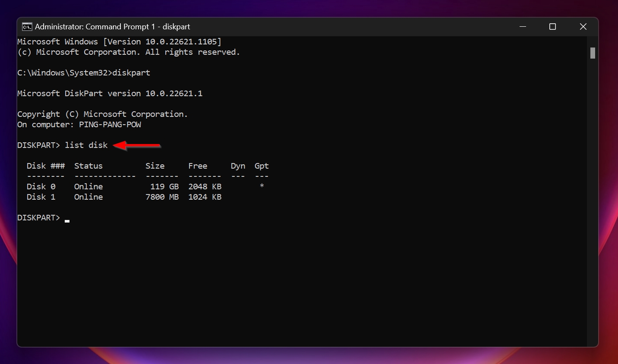Click the 'Free' column header
The height and width of the screenshot is (364, 618).
pos(198,166)
